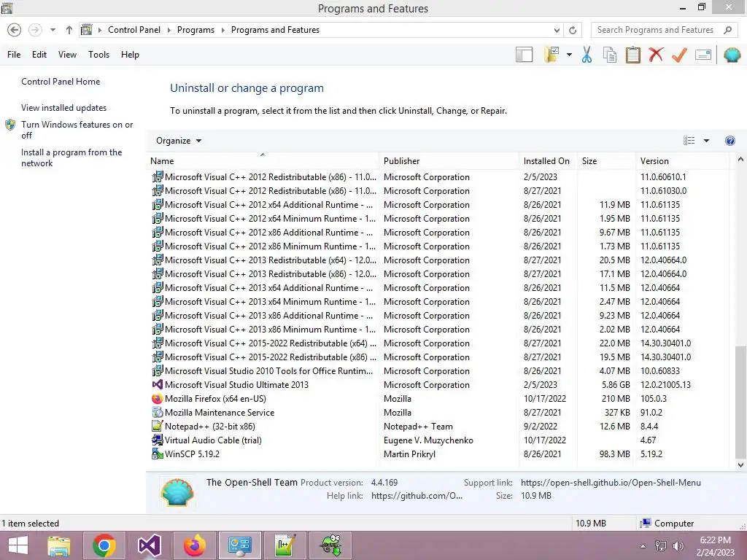The image size is (747, 560).
Task: Select the Notepad++ (32-bit x86) row
Action: [438, 426]
